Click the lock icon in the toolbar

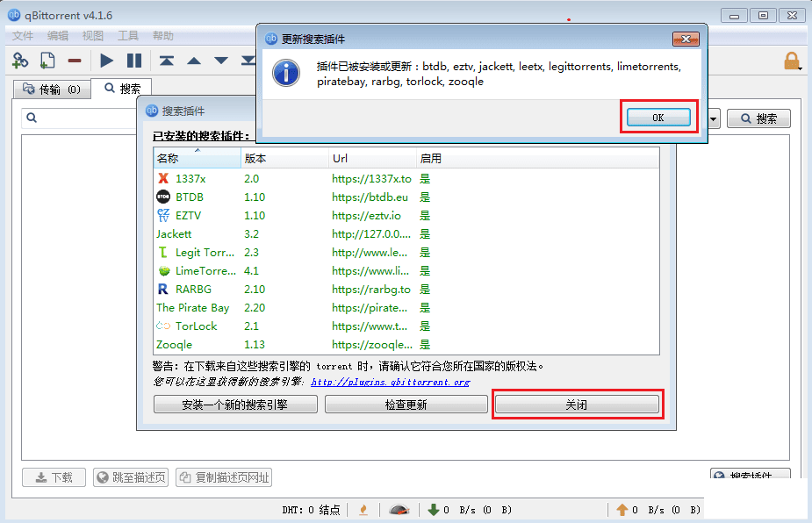click(x=792, y=61)
